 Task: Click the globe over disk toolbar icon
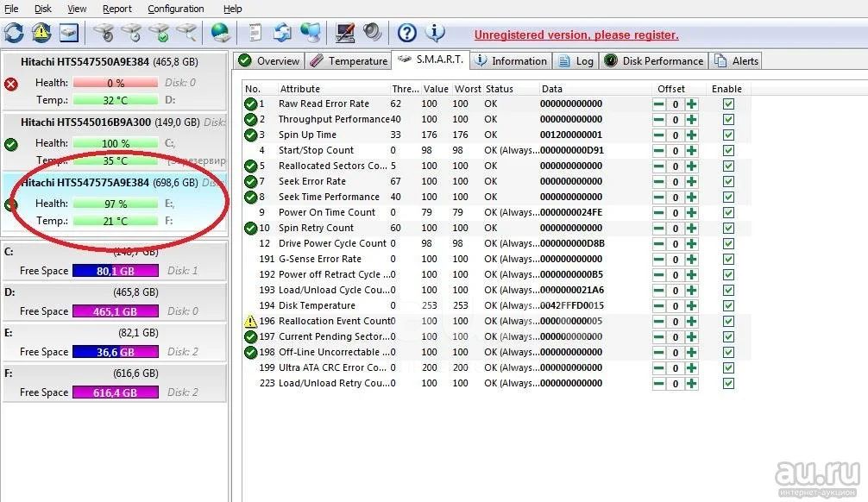[x=221, y=33]
